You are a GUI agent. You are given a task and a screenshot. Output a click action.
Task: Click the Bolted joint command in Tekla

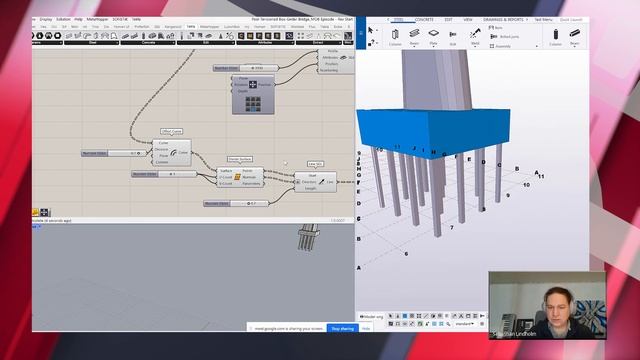tap(504, 37)
